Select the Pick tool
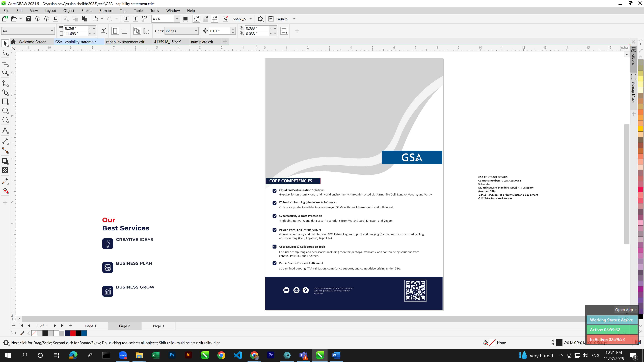Image resolution: width=644 pixels, height=362 pixels. coord(5,43)
